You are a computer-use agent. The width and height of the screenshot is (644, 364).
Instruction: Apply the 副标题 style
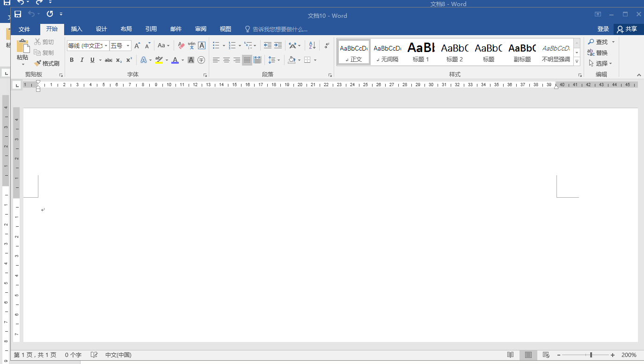[x=522, y=52]
